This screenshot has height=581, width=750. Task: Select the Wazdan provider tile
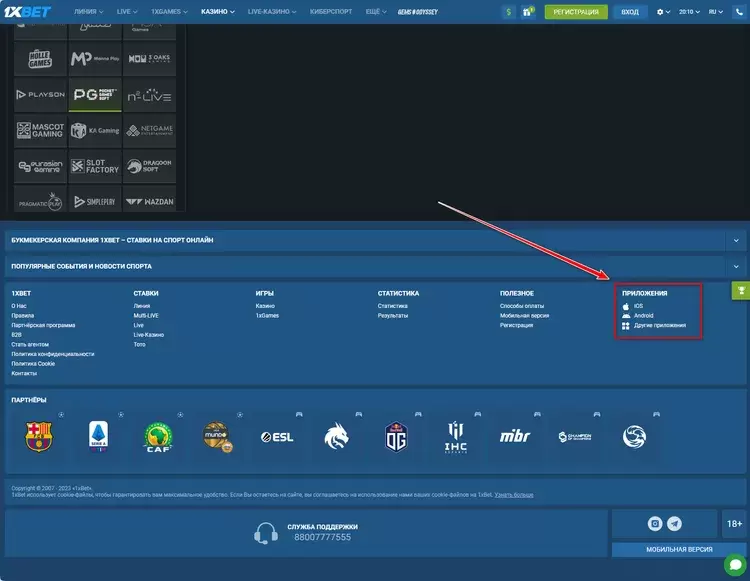pyautogui.click(x=149, y=199)
